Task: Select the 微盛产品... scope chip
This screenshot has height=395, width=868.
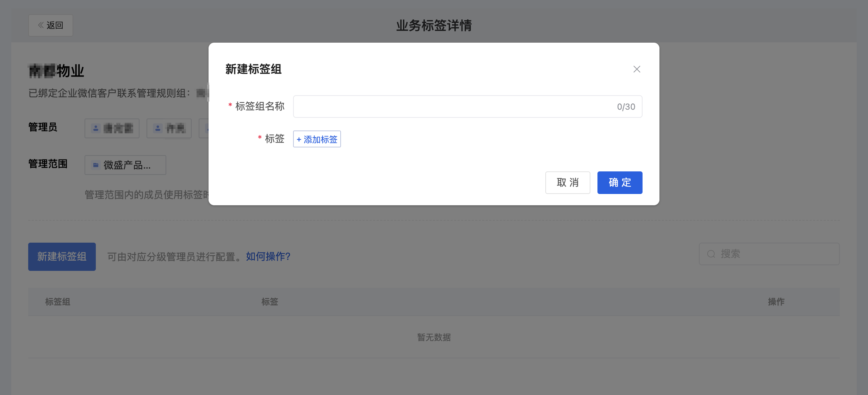Action: pos(125,165)
